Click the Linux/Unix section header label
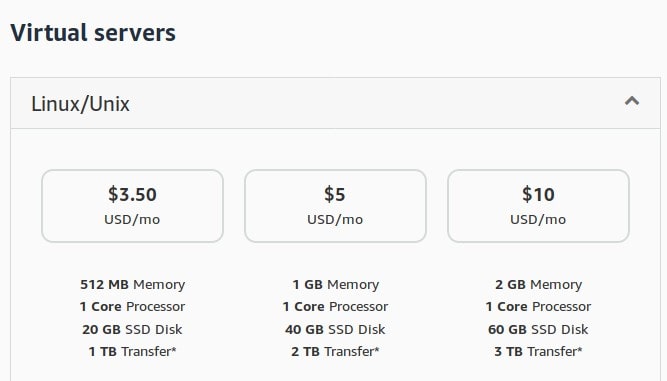The image size is (667, 381). click(x=80, y=104)
